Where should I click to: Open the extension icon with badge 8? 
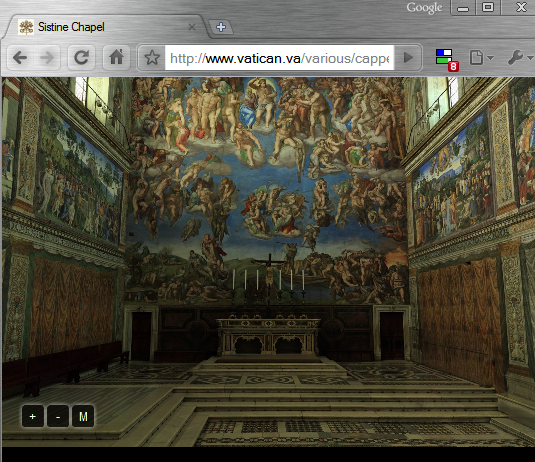(446, 59)
